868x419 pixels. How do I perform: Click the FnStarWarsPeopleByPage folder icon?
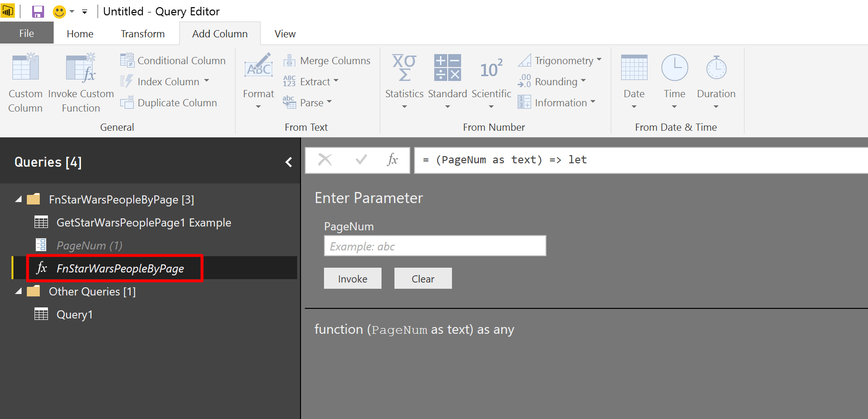click(34, 199)
